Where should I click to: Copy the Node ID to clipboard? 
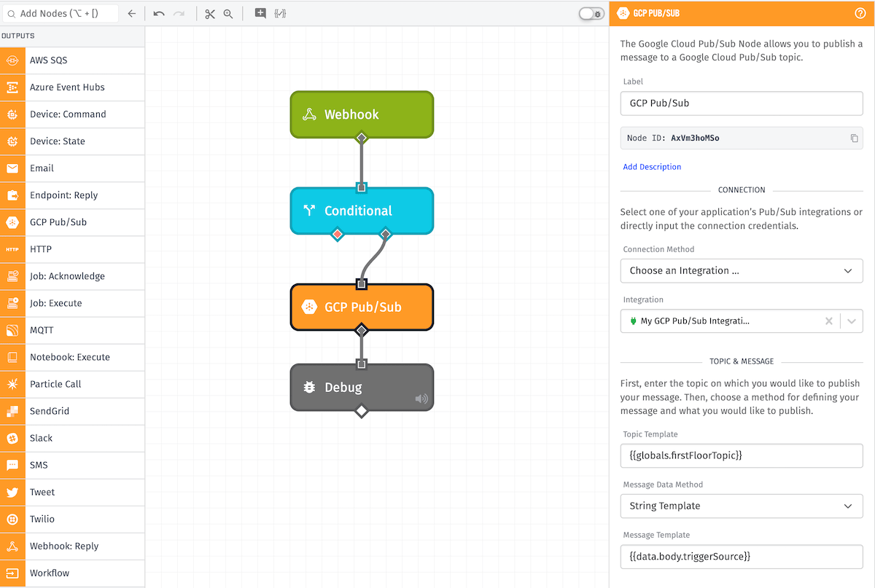(x=854, y=138)
